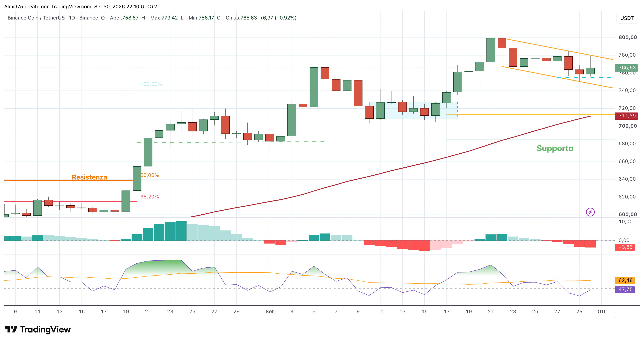Viewport: 644px width, 342px height.
Task: Select the red moving average tag 711,39
Action: (x=627, y=116)
